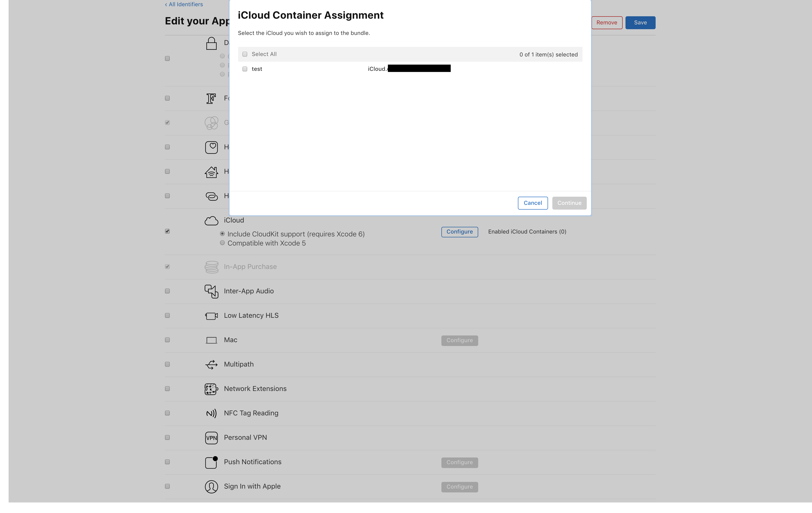This screenshot has width=812, height=513.
Task: Click the NFC Tag Reading icon
Action: (211, 413)
